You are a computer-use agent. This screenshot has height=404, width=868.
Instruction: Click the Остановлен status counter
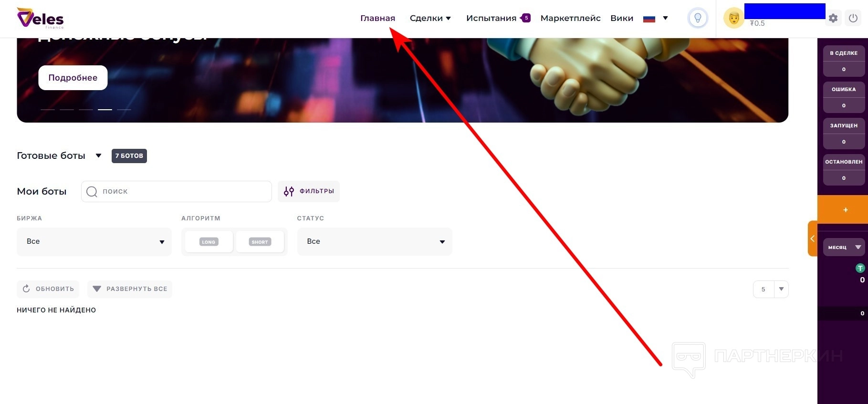point(844,170)
